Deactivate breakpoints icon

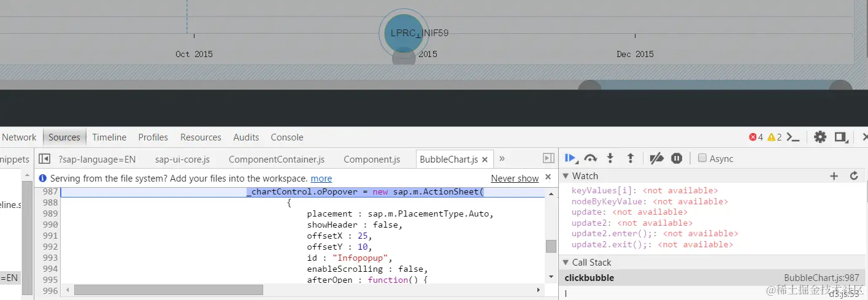pyautogui.click(x=656, y=158)
